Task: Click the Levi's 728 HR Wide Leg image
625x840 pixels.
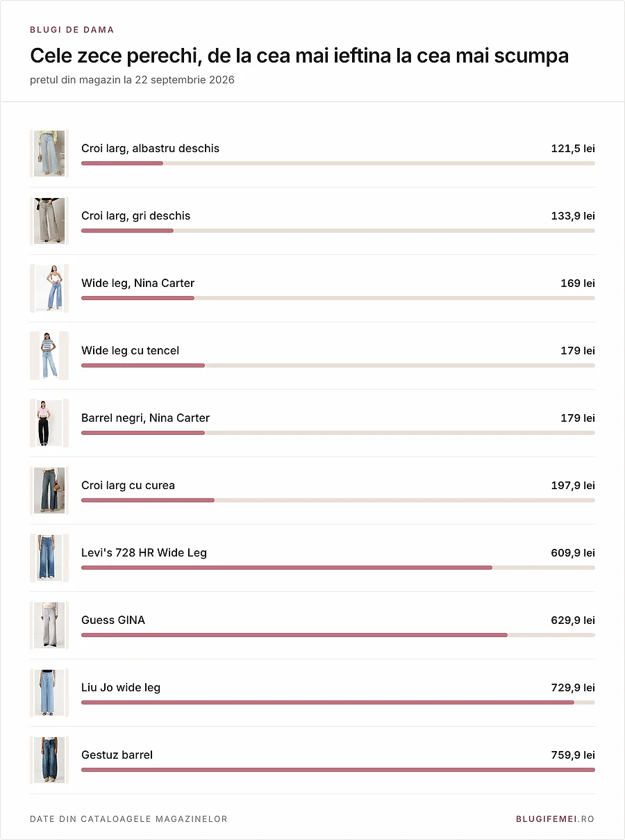Action: pos(49,558)
